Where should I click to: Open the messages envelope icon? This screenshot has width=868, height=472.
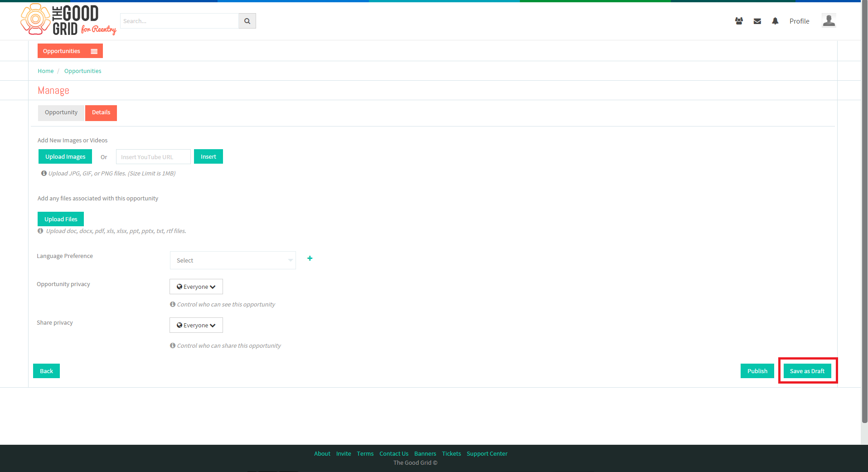coord(757,21)
